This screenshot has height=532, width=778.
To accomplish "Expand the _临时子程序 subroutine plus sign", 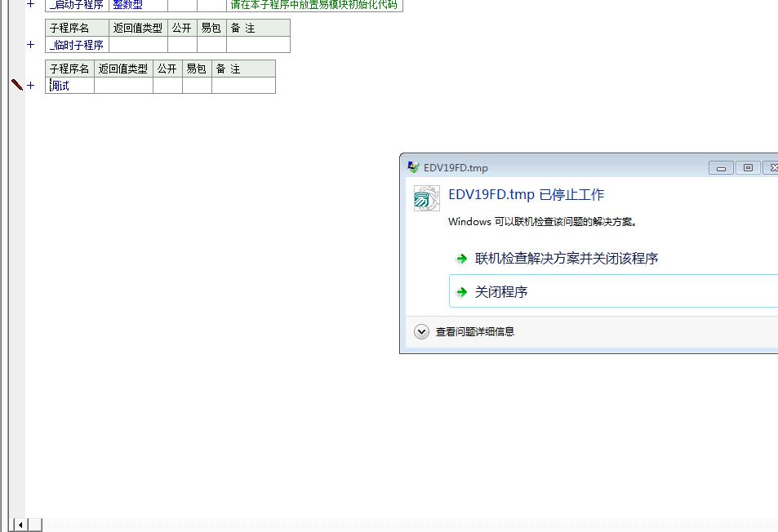I will (x=31, y=45).
